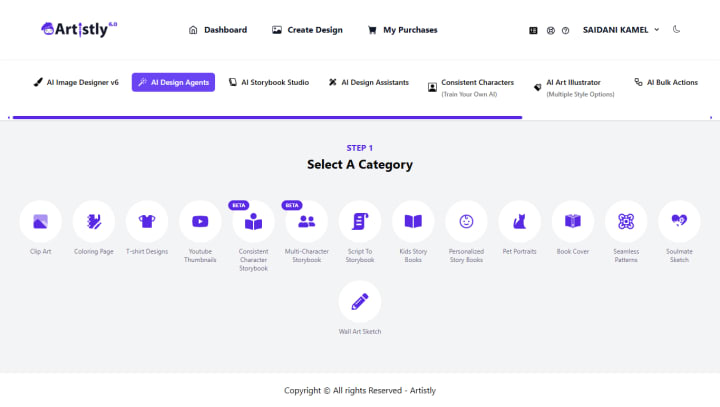Viewport: 720px width, 407px height.
Task: Select the AI Design Agents tab
Action: (173, 82)
